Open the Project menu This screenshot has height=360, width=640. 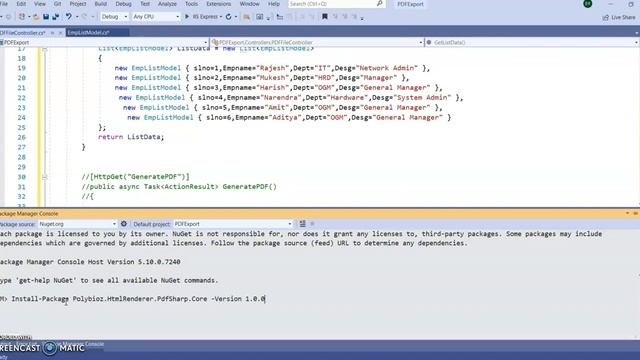point(78,4)
